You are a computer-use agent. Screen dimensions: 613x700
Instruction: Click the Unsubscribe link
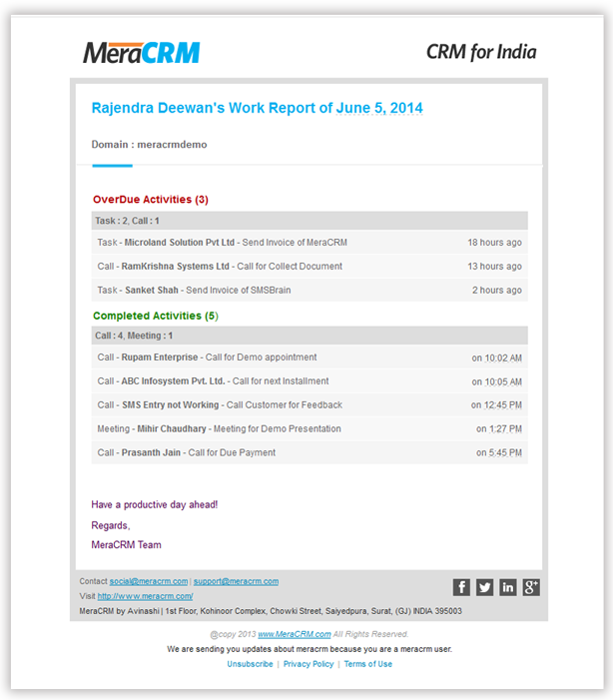(250, 664)
